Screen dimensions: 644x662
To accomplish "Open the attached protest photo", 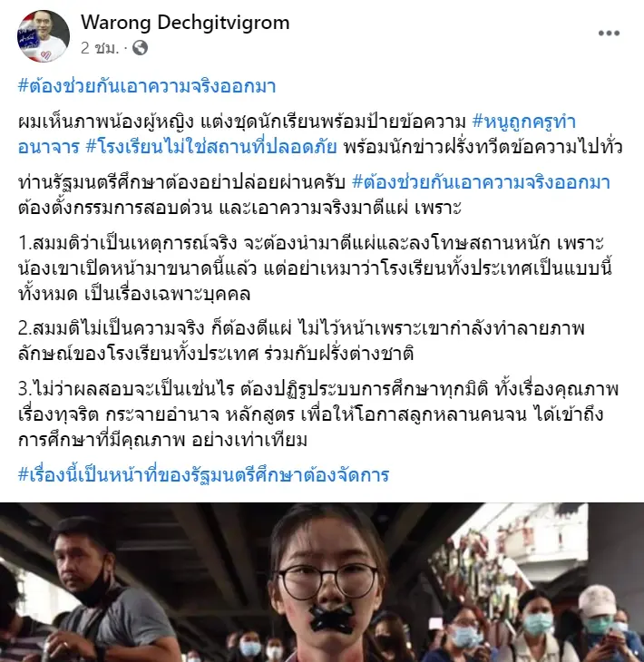I will point(322,582).
